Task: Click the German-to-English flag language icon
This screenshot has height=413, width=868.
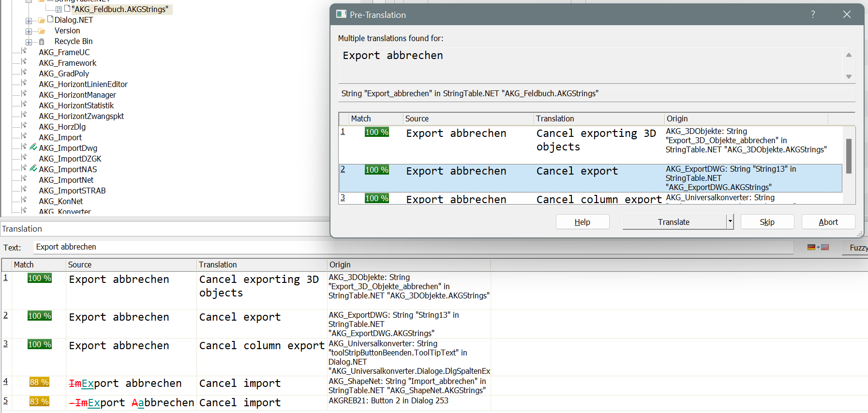Action: 818,247
